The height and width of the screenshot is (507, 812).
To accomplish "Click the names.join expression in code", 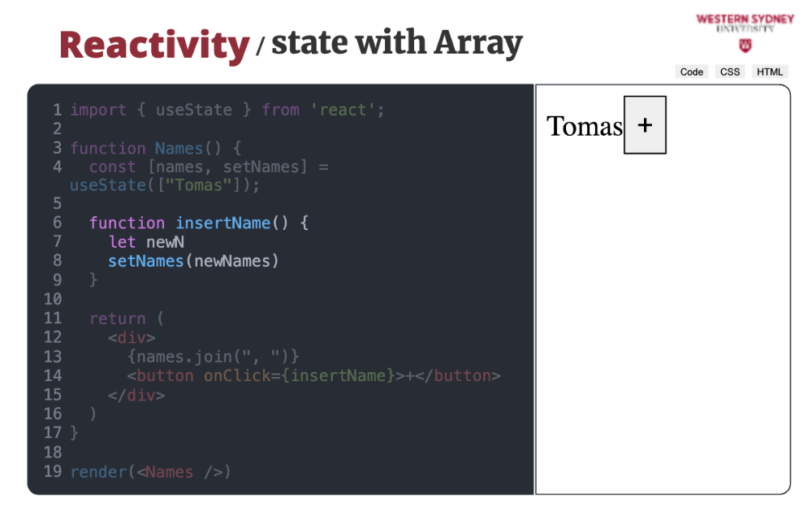I will tap(214, 356).
